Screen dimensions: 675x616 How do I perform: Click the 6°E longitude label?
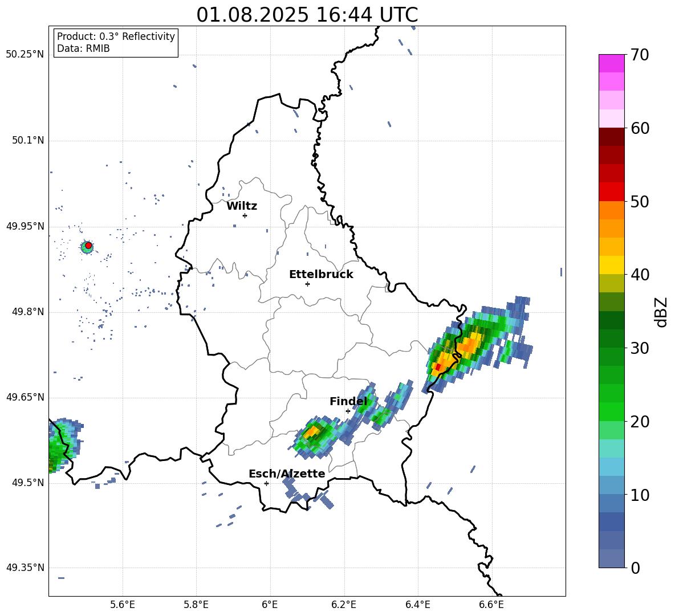(270, 605)
